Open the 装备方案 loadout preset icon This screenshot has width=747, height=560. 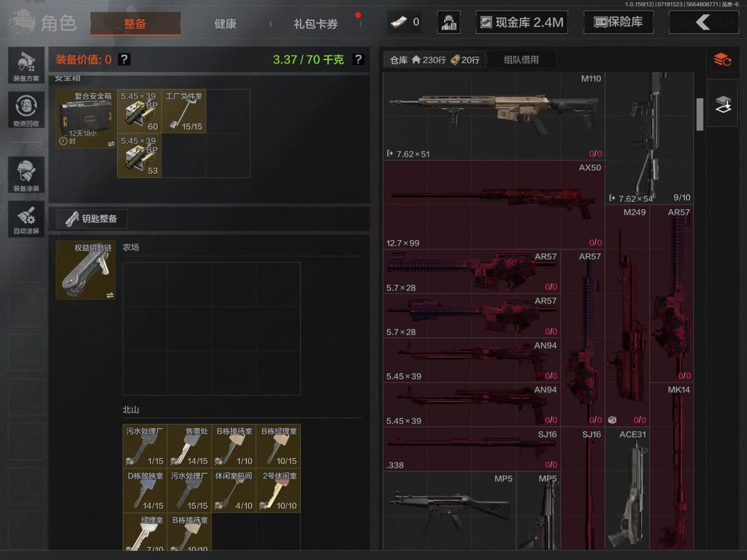click(x=26, y=66)
